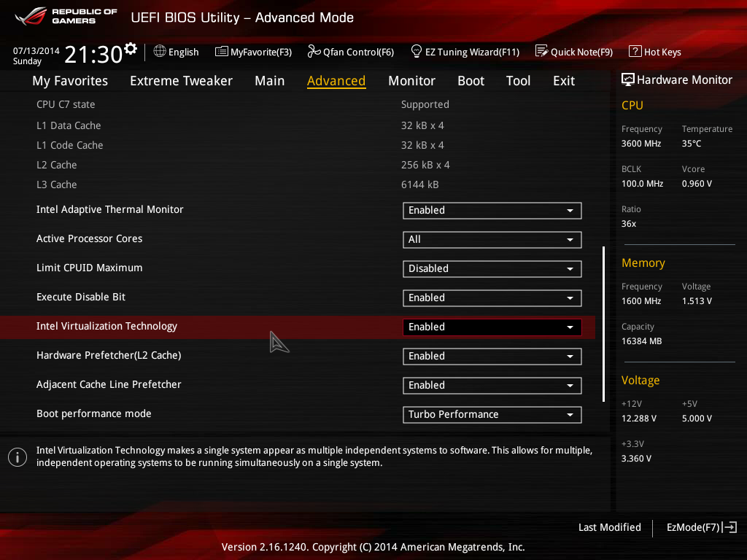Open Quick Note(F9) notepad icon
The image size is (747, 560).
(x=541, y=52)
